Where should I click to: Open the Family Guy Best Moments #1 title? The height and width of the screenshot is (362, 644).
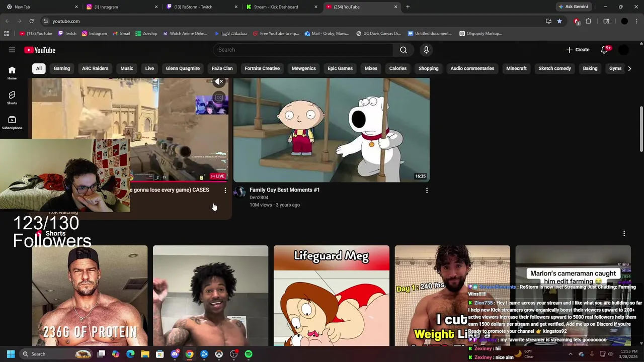284,190
